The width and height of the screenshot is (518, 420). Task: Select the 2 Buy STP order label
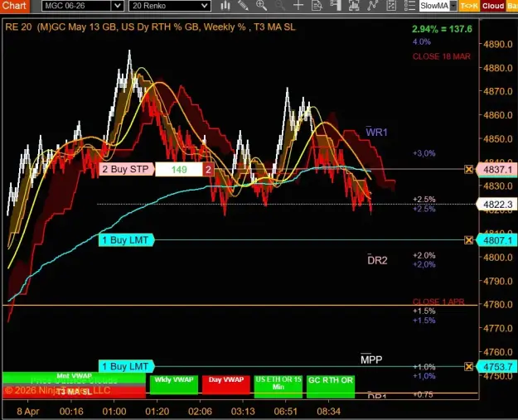pos(126,169)
